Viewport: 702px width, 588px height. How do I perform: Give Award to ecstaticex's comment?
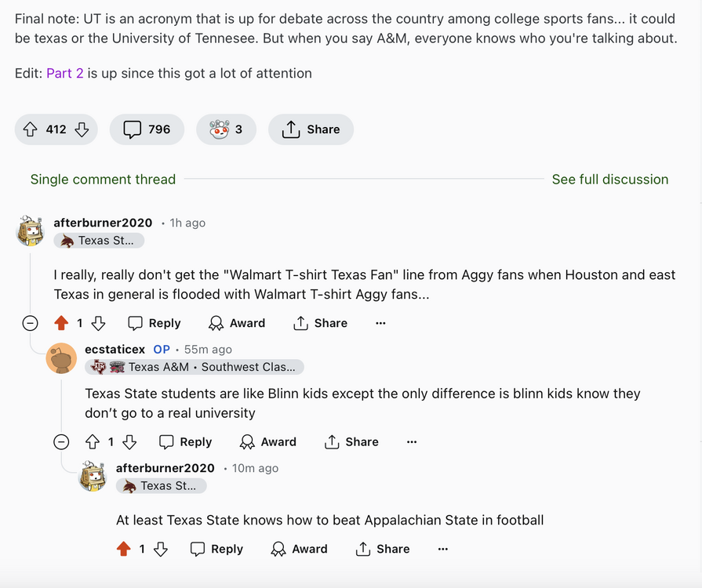(x=268, y=442)
